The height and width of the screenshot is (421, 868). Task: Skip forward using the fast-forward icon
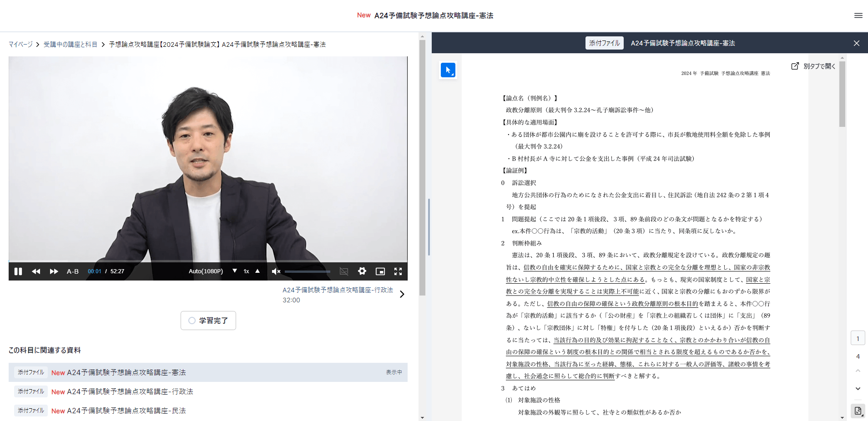pyautogui.click(x=54, y=271)
